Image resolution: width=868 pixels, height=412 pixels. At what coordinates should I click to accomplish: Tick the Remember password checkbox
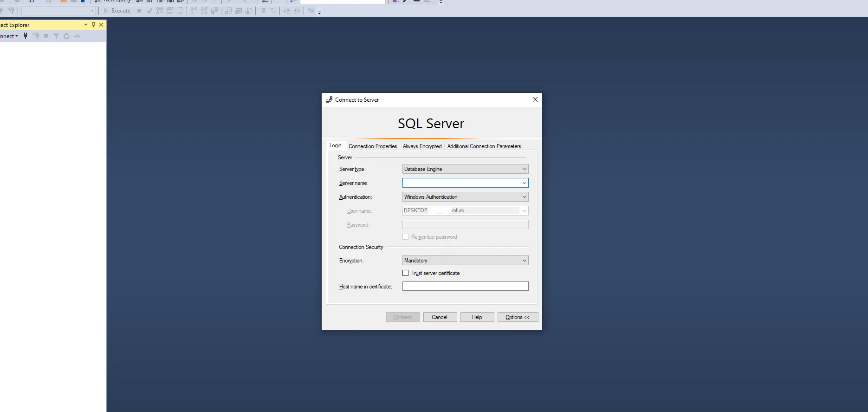click(406, 237)
